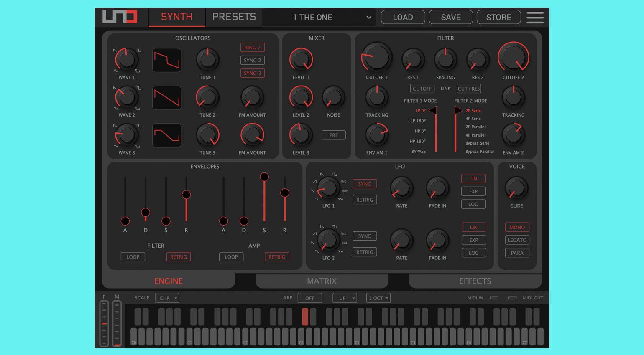The width and height of the screenshot is (644, 355).
Task: Toggle the CUT+RES link button
Action: [469, 89]
